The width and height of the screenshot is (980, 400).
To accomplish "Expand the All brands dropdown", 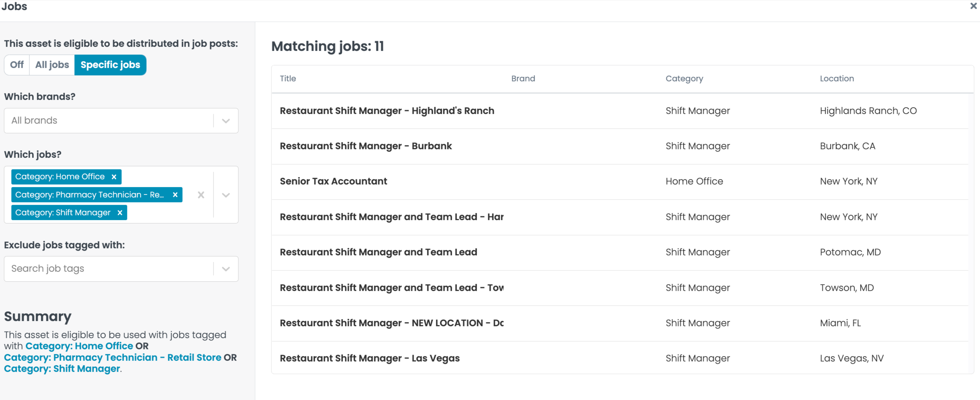I will [x=226, y=121].
